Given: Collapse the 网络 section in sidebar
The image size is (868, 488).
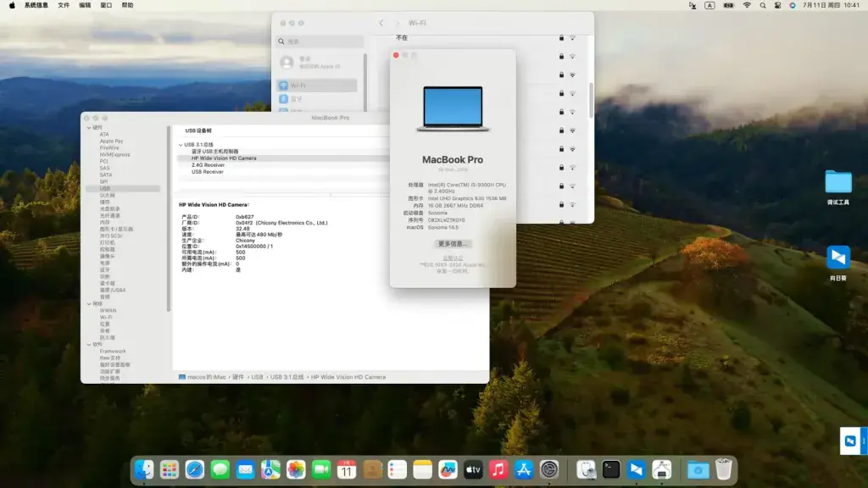Looking at the screenshot, I should [x=89, y=304].
